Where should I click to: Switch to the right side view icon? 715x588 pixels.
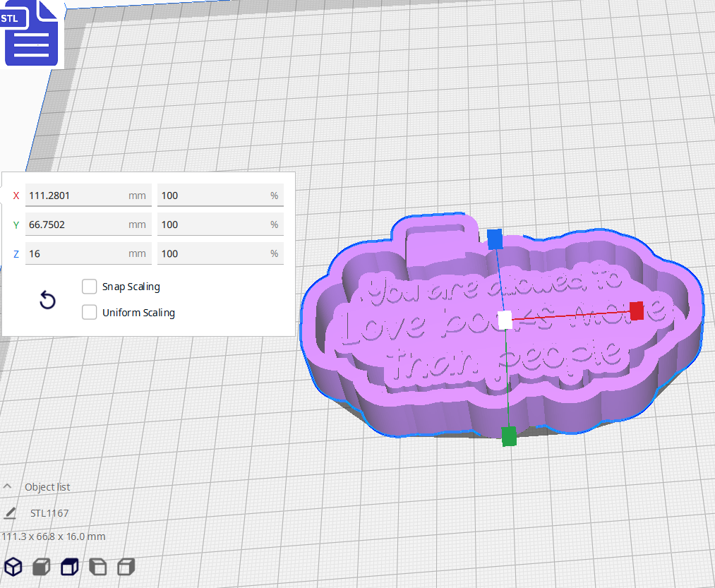pyautogui.click(x=126, y=567)
